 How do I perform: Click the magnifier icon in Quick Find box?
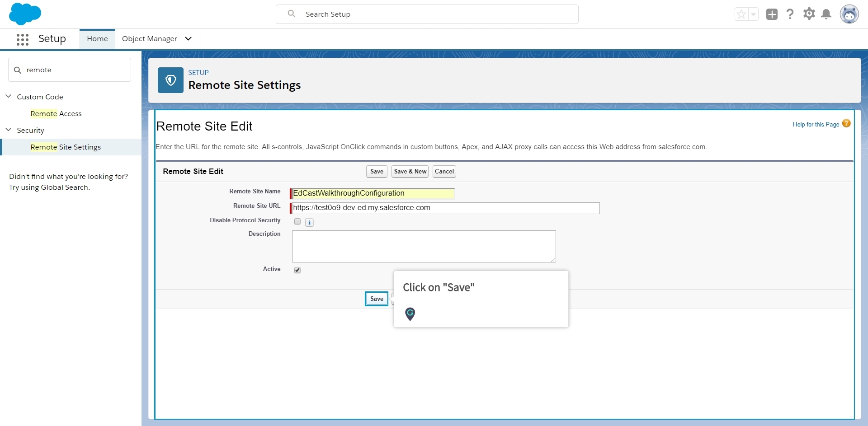pos(18,70)
